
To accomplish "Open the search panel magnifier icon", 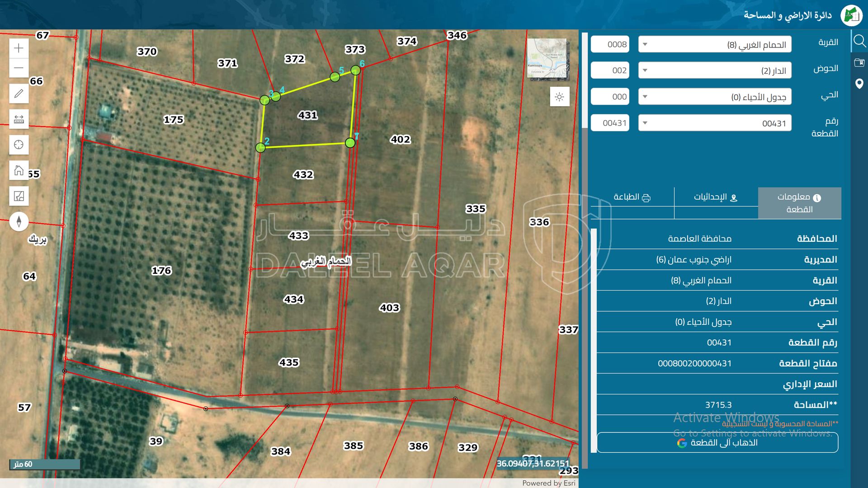I will [859, 42].
